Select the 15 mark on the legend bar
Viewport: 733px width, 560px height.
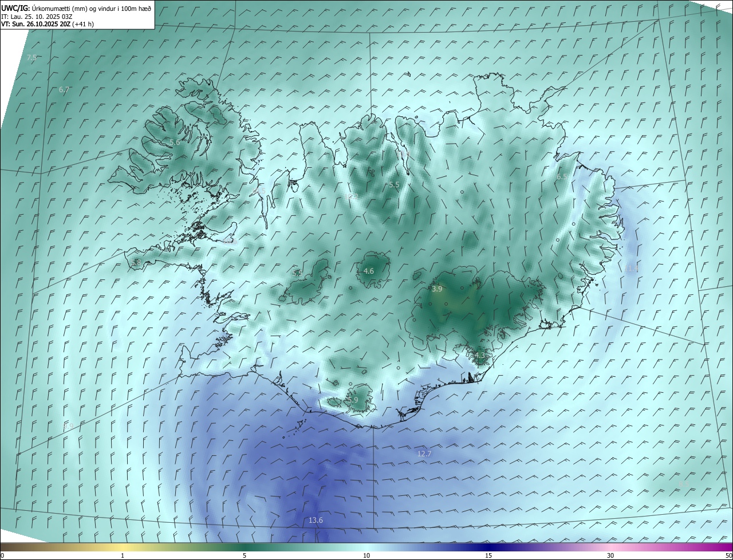point(488,555)
